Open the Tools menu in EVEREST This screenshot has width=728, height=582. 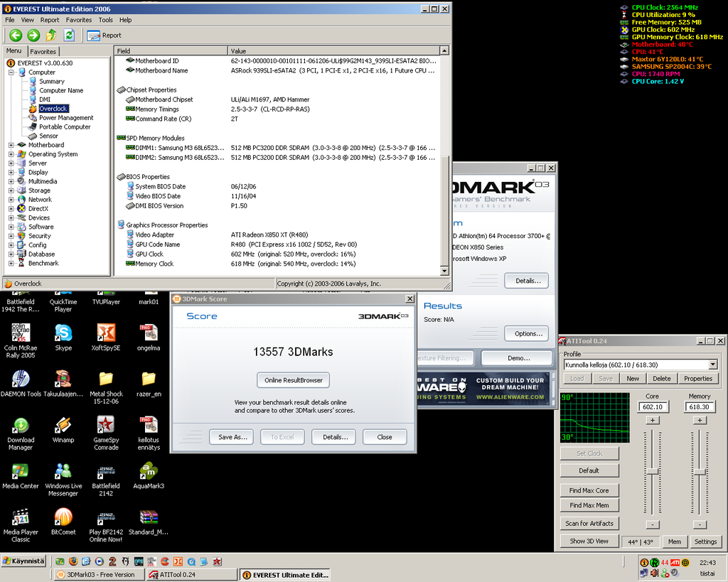(105, 20)
